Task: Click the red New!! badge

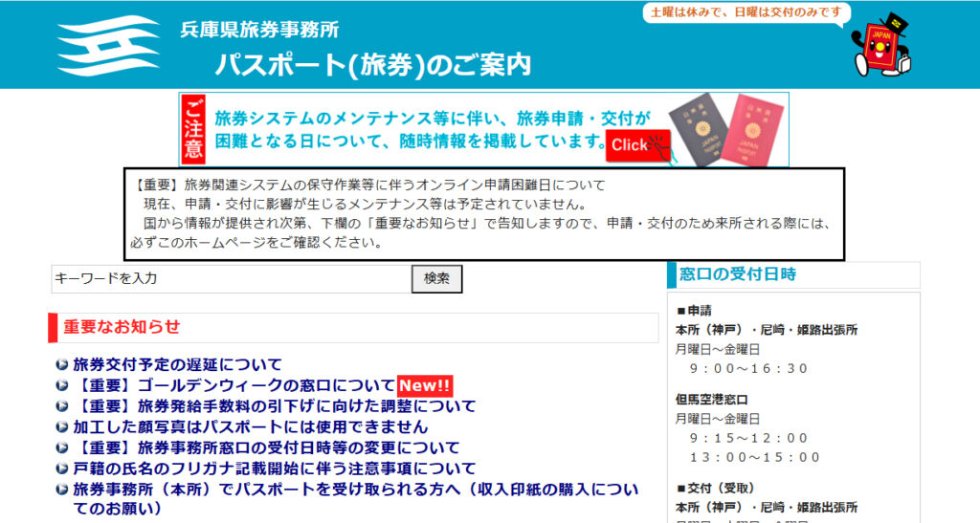Action: click(424, 385)
